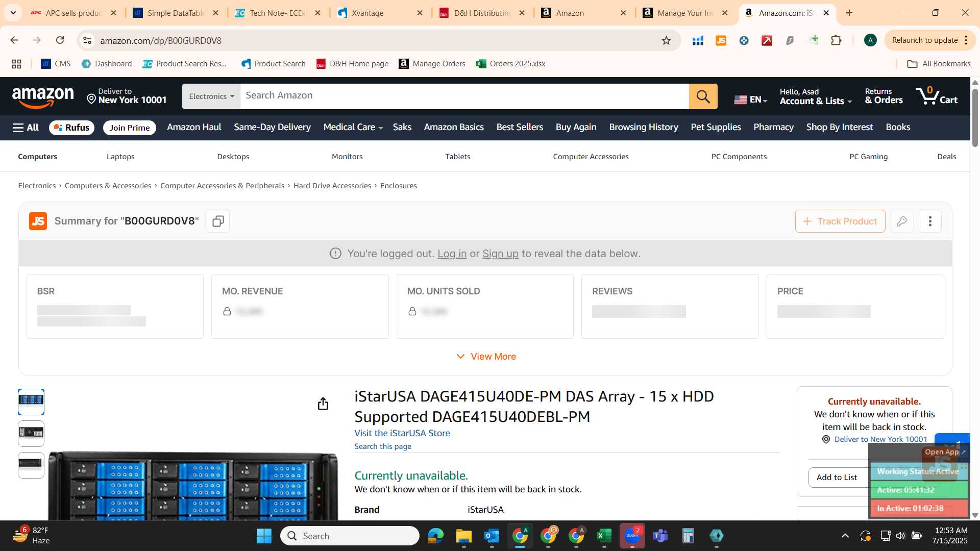Open the Manage Orders bookmark
The width and height of the screenshot is (980, 551).
coord(432,64)
